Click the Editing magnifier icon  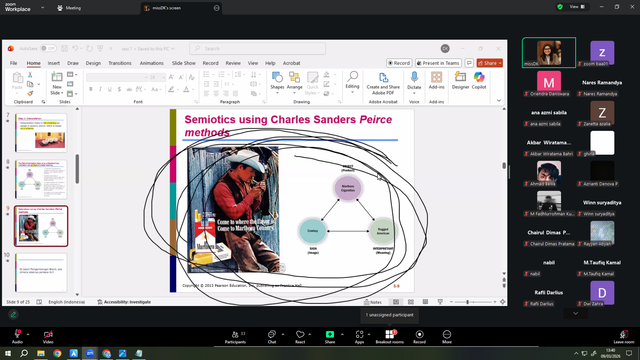click(353, 76)
